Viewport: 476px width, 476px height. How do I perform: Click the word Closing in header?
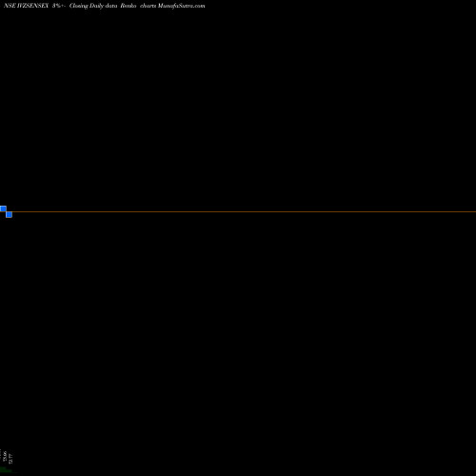pos(78,6)
